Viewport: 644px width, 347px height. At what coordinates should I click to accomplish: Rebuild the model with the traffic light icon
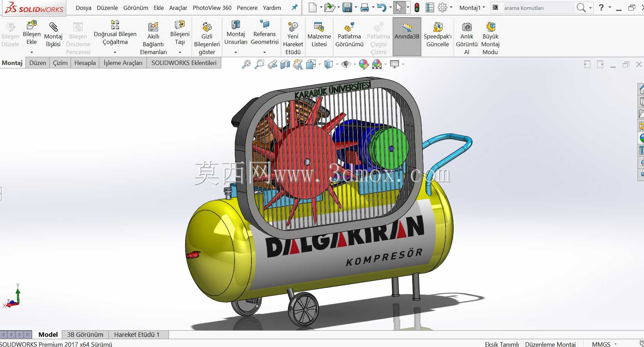[417, 7]
